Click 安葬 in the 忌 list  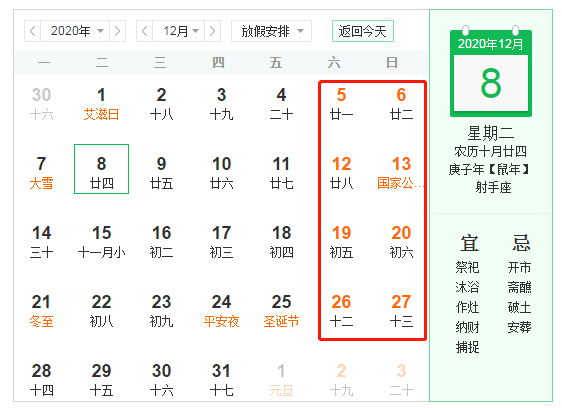519,327
